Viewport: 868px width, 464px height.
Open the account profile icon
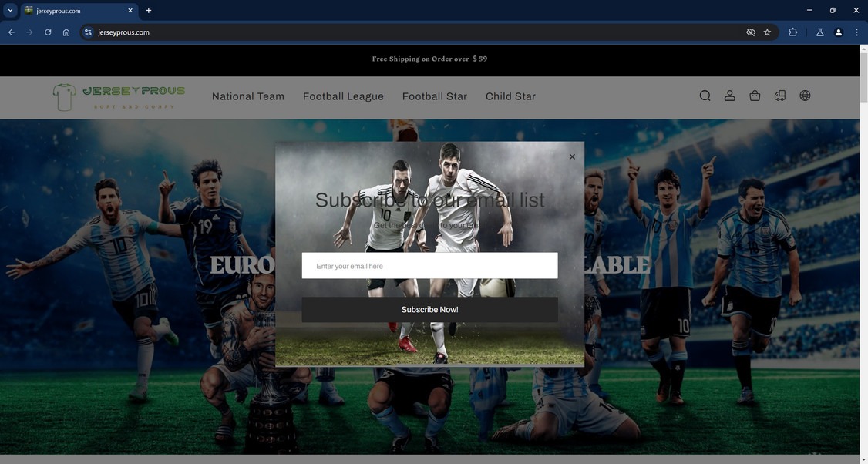[729, 96]
